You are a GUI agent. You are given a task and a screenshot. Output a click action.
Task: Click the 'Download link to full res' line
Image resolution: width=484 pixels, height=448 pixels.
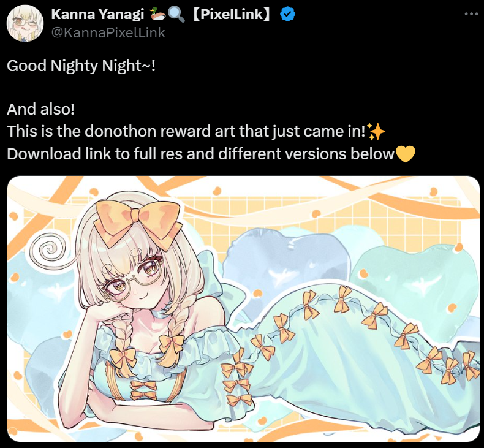[x=200, y=154]
